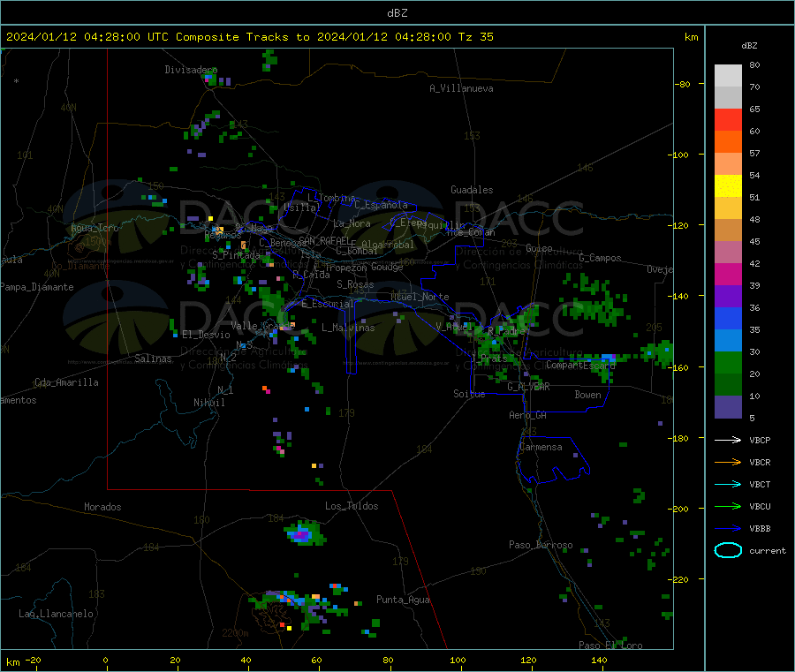Screen dimensions: 795x672
Task: Click the 'El_Desvio' map label
Action: point(206,335)
